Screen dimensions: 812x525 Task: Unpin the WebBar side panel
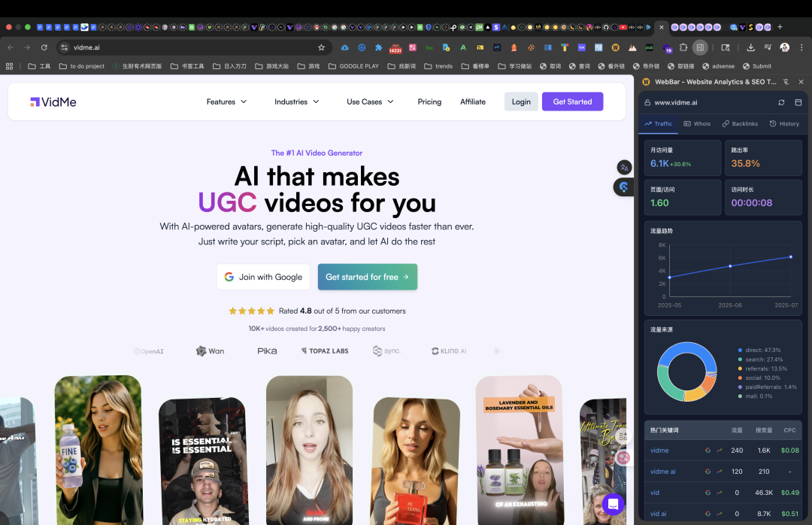point(786,82)
